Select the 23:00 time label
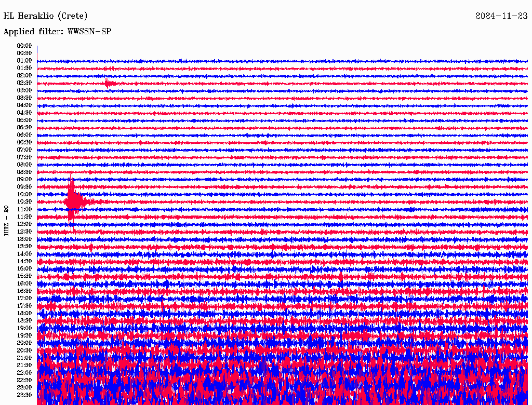 [24, 388]
